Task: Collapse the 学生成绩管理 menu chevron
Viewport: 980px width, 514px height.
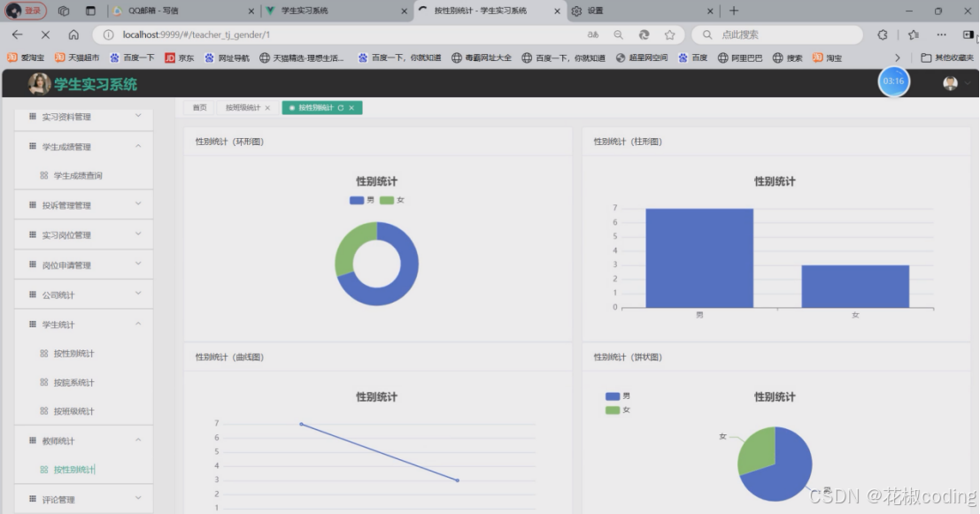Action: click(x=138, y=146)
